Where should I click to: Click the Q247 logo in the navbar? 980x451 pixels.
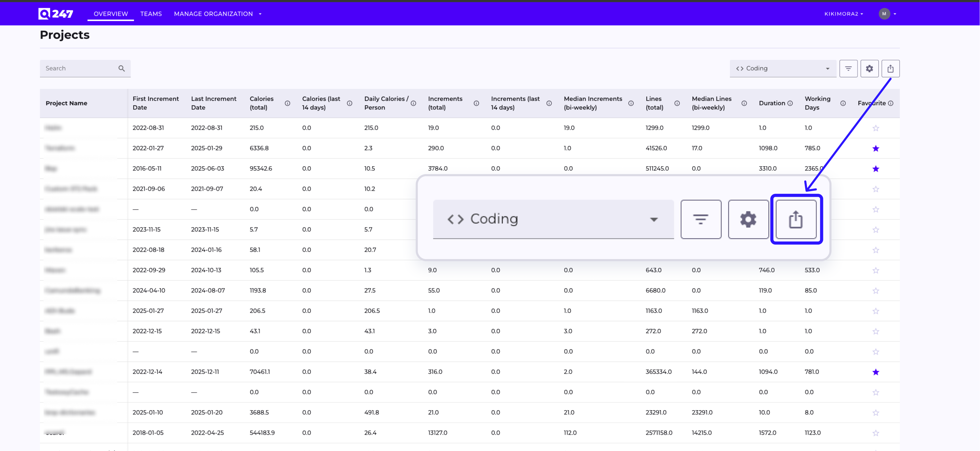tap(56, 13)
